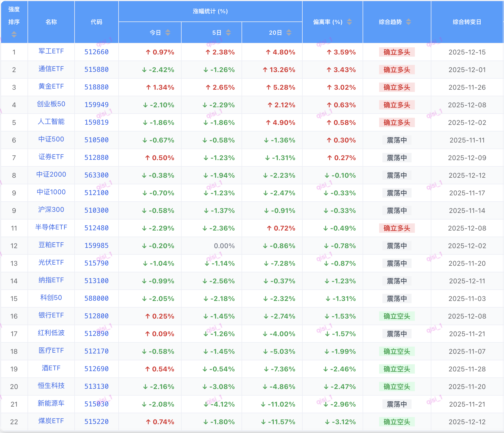Click the 20日 column sort icon
This screenshot has height=433, width=504.
[x=289, y=33]
